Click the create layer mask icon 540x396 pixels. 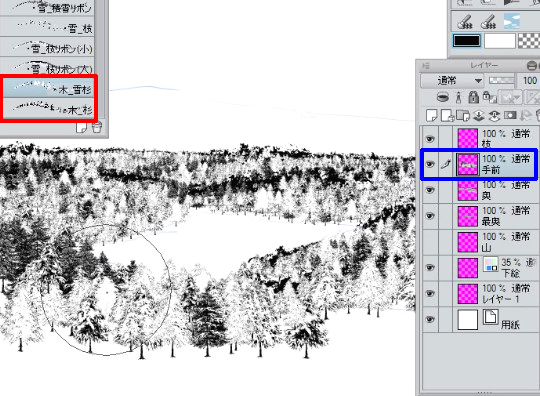point(510,115)
